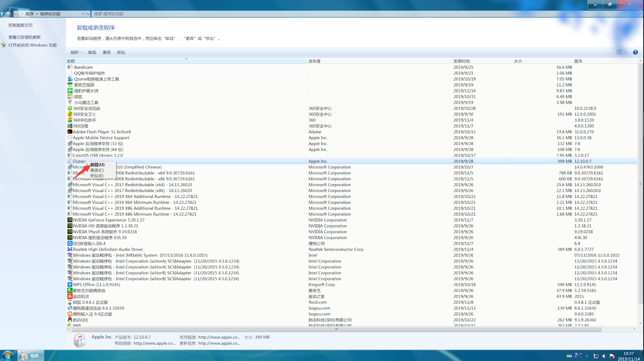This screenshot has height=361, width=644.
Task: Click 卸载 in the toolbar
Action: click(x=92, y=52)
